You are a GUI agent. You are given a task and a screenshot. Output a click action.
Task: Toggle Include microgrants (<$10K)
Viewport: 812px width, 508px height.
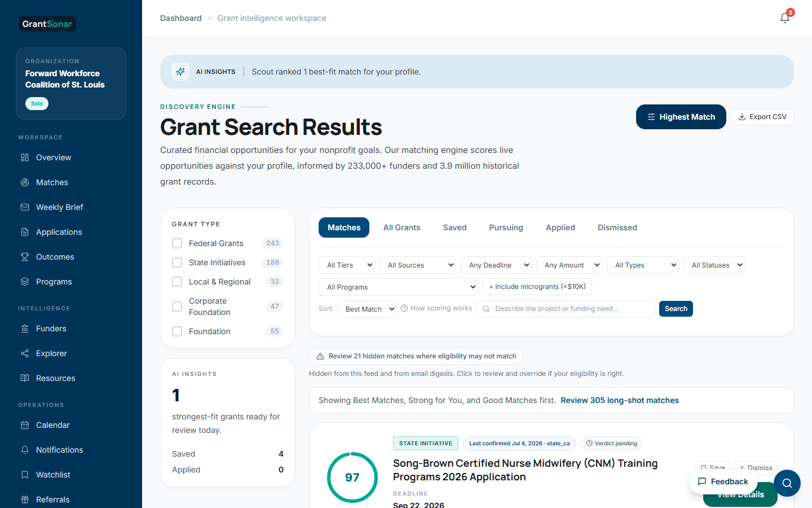click(537, 287)
